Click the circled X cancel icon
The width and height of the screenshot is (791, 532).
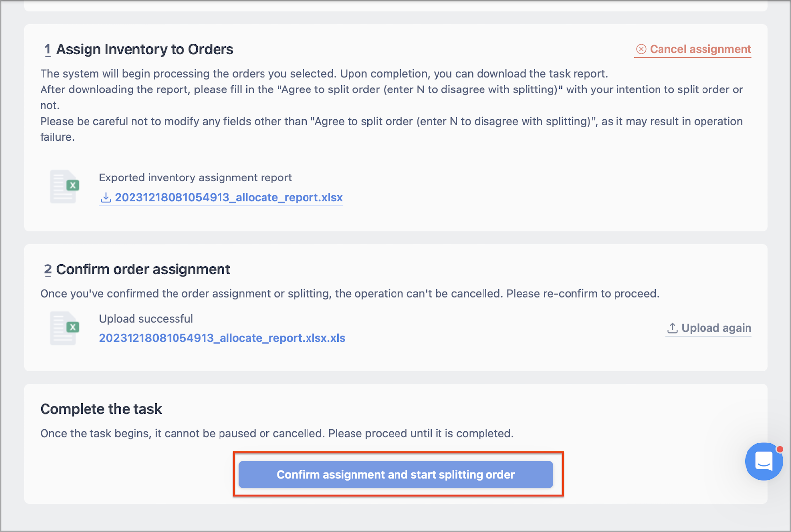(x=641, y=49)
